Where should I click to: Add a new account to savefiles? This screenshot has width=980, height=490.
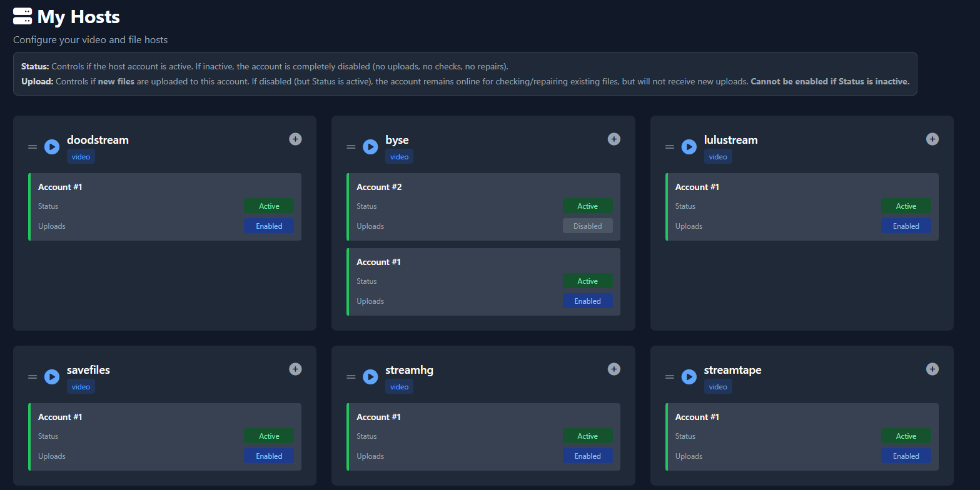click(x=295, y=369)
